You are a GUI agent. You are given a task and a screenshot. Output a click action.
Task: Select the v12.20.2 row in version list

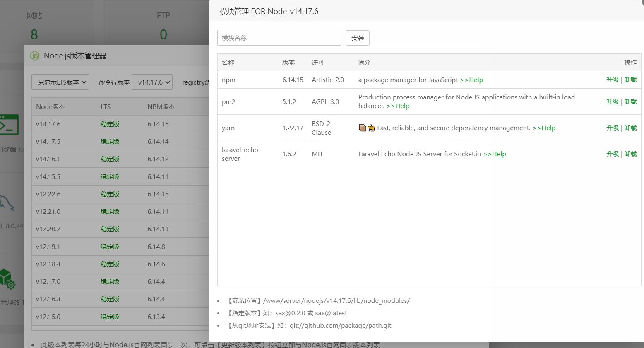(120, 229)
